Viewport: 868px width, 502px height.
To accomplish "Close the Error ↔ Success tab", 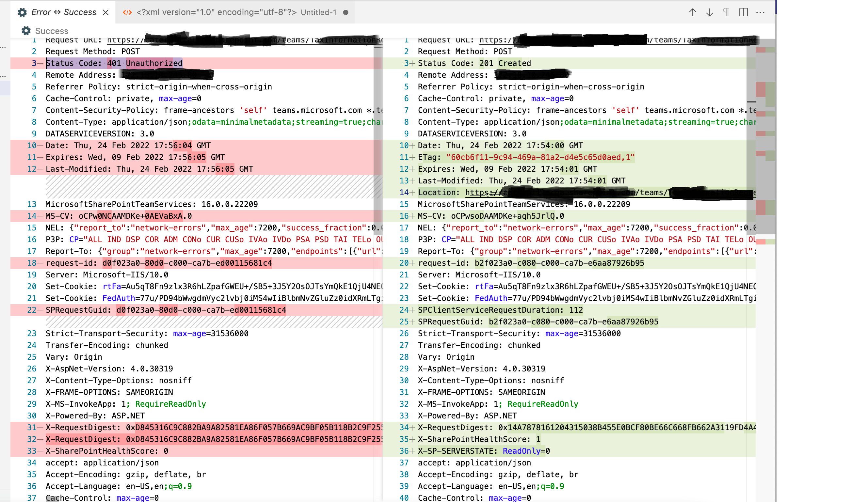I will 106,12.
